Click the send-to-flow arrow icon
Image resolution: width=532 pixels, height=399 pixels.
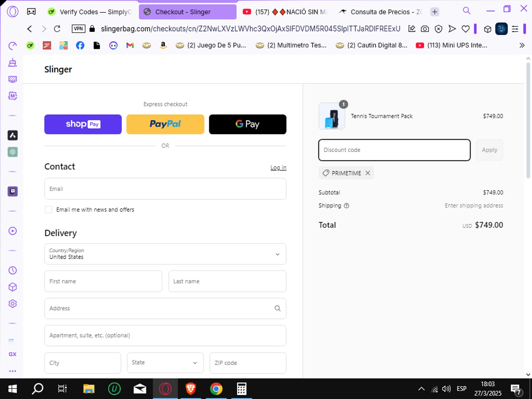[452, 29]
